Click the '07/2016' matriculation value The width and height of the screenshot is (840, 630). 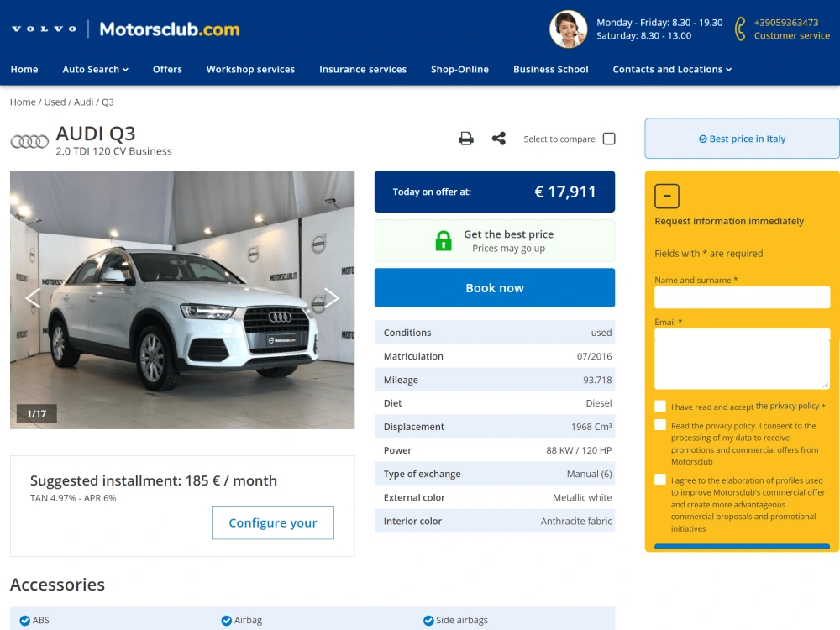594,356
